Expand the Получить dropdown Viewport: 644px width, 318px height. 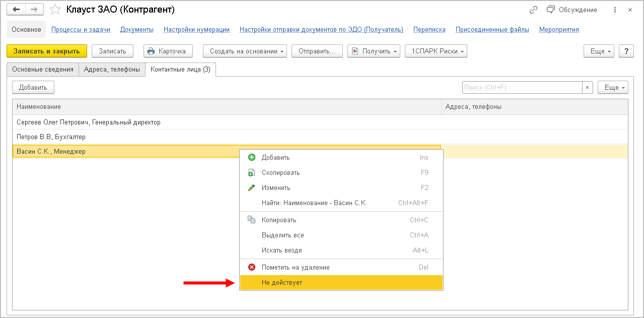coord(374,51)
